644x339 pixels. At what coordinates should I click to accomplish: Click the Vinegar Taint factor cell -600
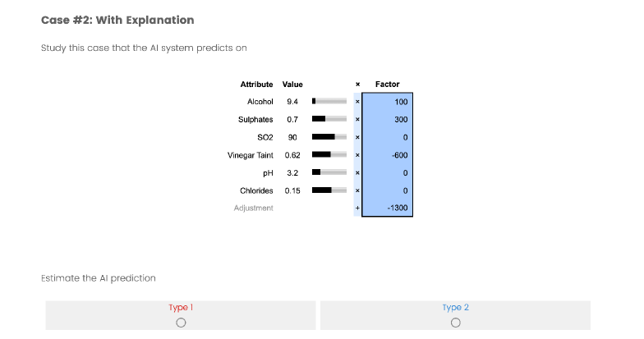click(387, 155)
